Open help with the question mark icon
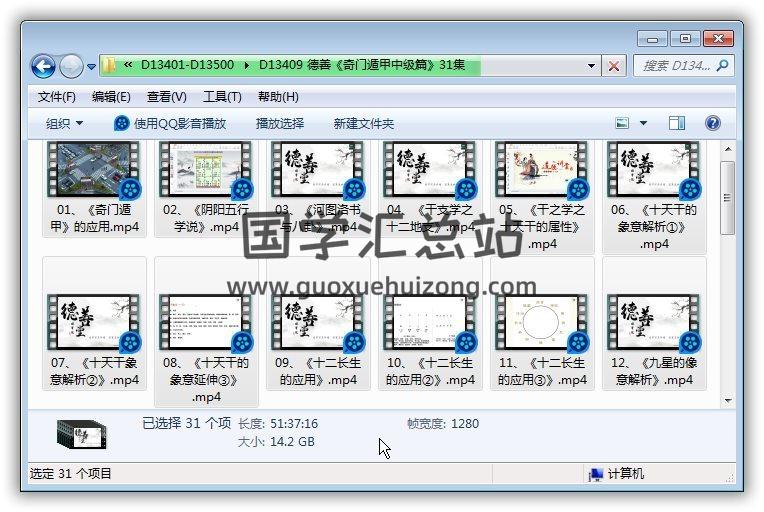The image size is (764, 512). tap(712, 123)
